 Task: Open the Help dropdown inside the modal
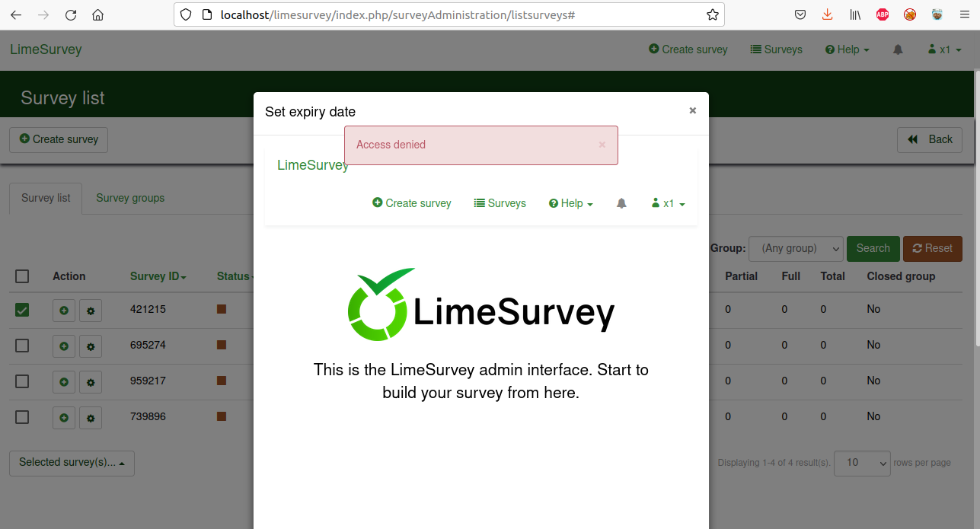pos(571,203)
